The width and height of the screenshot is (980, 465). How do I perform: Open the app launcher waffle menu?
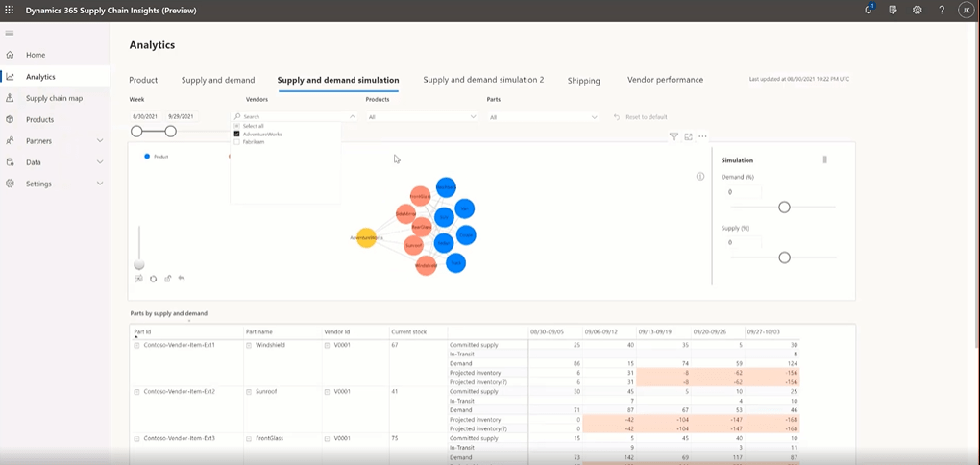pos(10,9)
